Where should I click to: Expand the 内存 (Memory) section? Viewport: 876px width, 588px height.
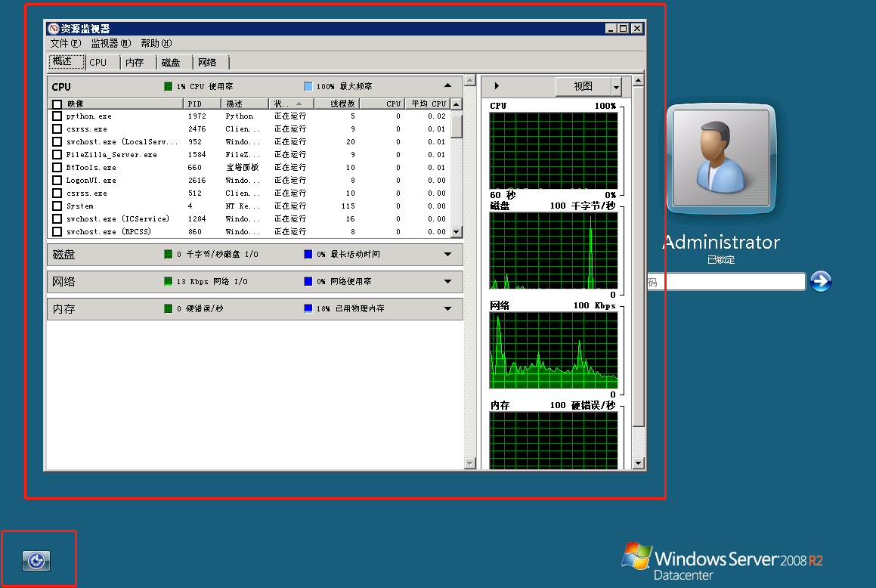pos(447,309)
